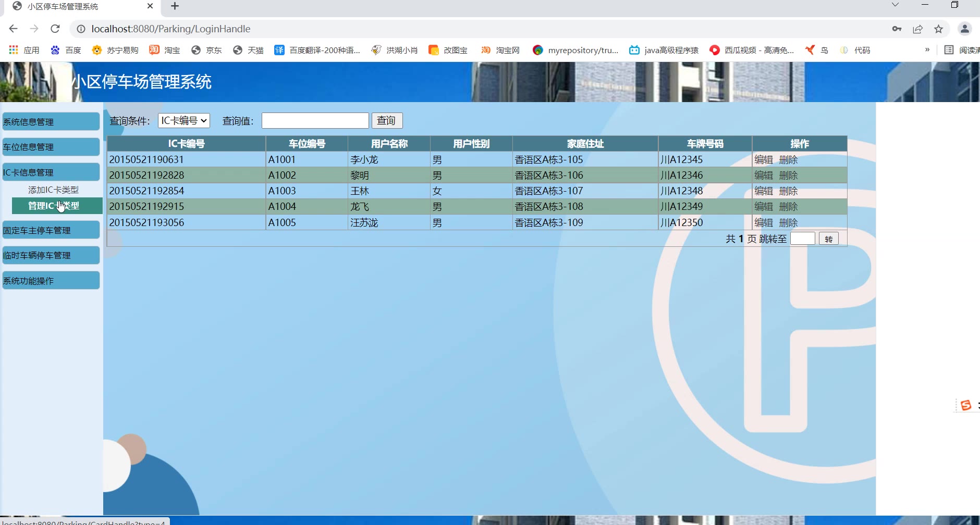Reload the page with refresh icon
Viewport: 980px width, 525px height.
coord(55,29)
